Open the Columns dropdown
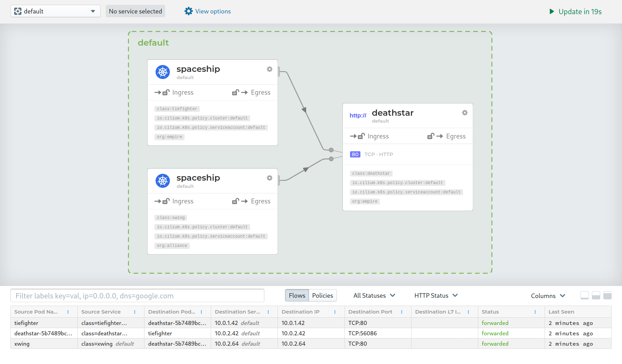Image resolution: width=622 pixels, height=364 pixels. [547, 296]
